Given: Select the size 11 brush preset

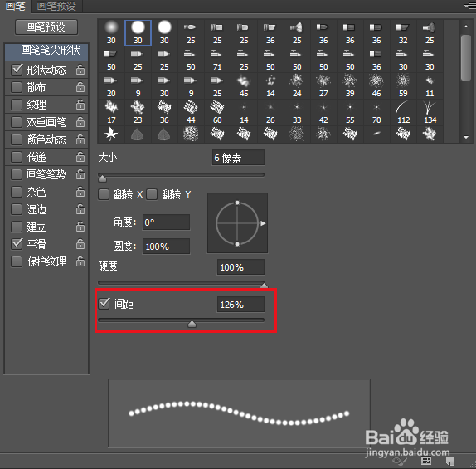Looking at the screenshot, I should click(x=430, y=86).
